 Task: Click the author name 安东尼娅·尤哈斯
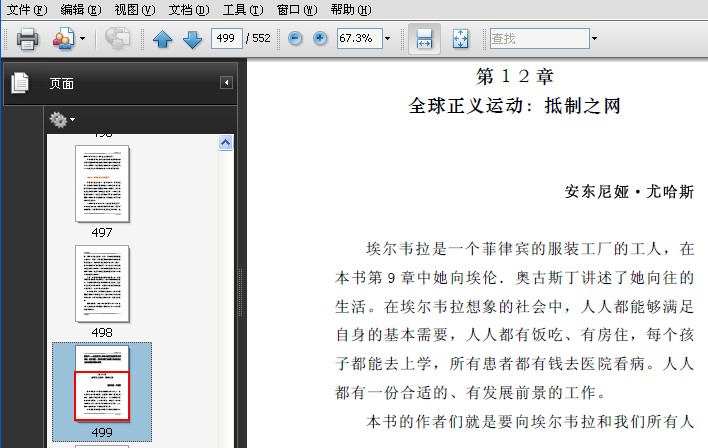click(x=629, y=191)
